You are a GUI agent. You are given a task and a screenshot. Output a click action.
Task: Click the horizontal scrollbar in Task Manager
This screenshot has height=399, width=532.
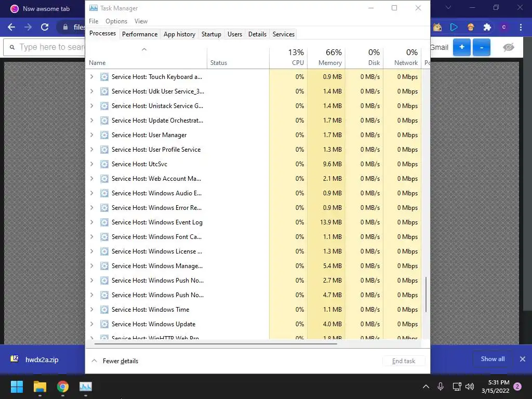[x=216, y=344]
